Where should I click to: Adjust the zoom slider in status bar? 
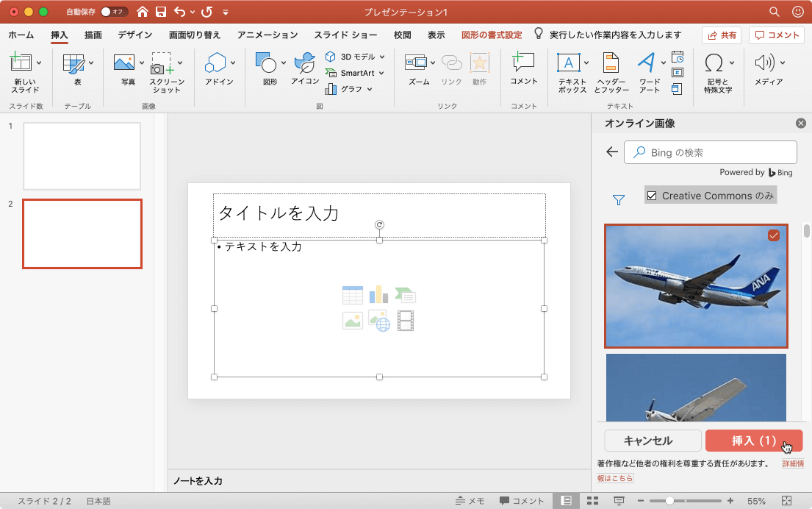(x=669, y=501)
